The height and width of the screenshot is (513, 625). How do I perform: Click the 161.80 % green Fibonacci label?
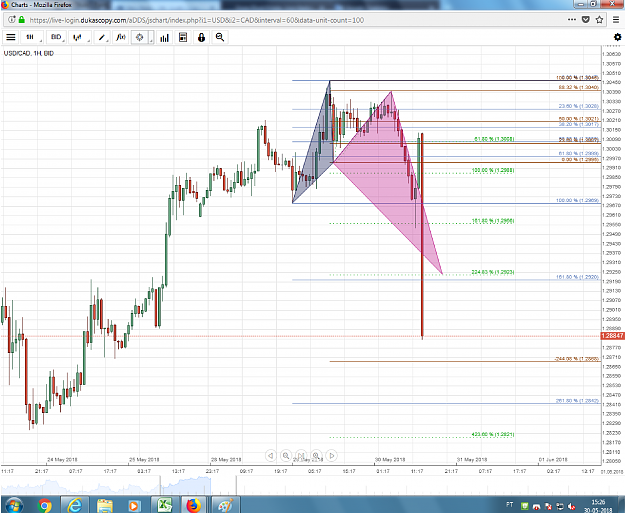(x=493, y=220)
